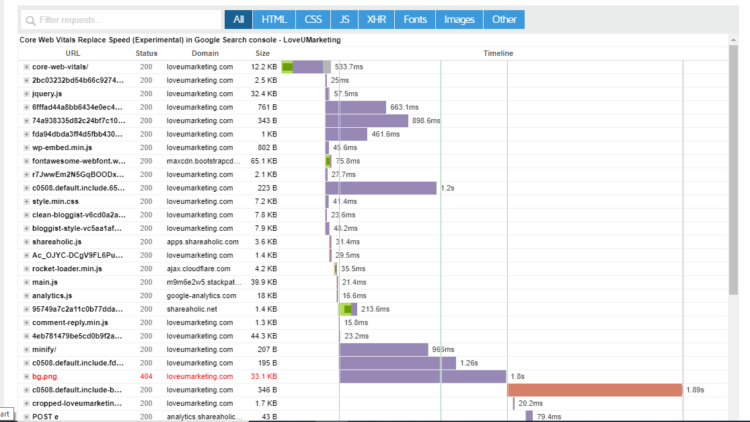Viewport: 750px width, 422px height.
Task: Click the 213.6ms shareaholic.net timeline bar
Action: (348, 309)
